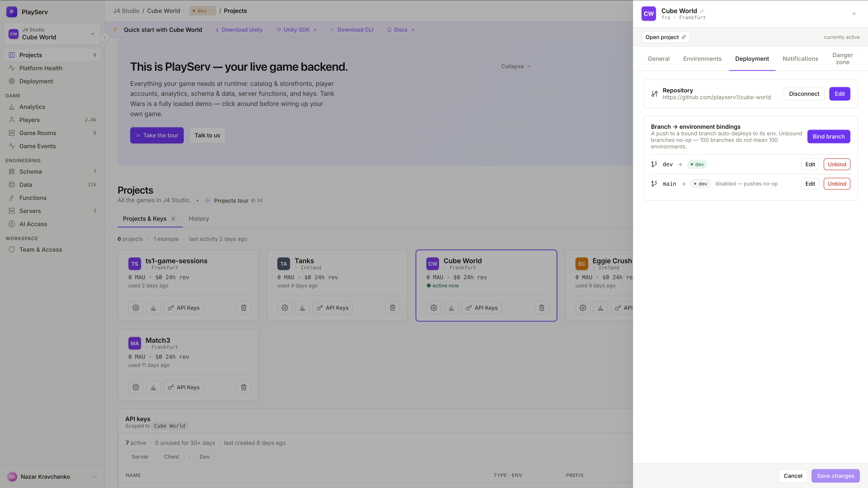Open API Keys on Tanks card
The height and width of the screenshot is (488, 868).
click(x=333, y=308)
